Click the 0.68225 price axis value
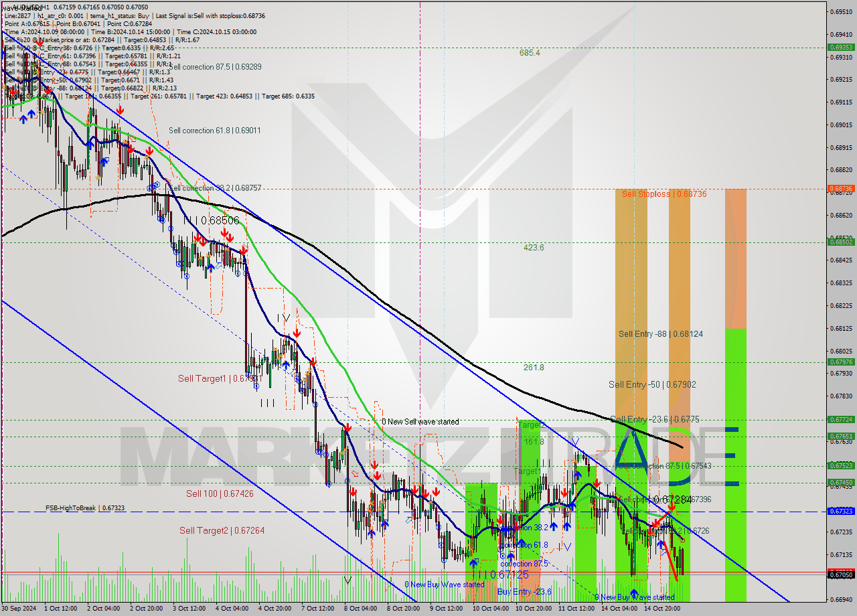 [841, 305]
